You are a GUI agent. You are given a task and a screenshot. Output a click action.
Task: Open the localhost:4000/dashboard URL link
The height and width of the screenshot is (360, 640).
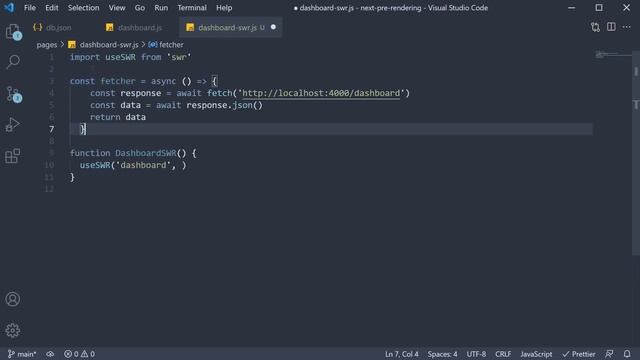[321, 93]
